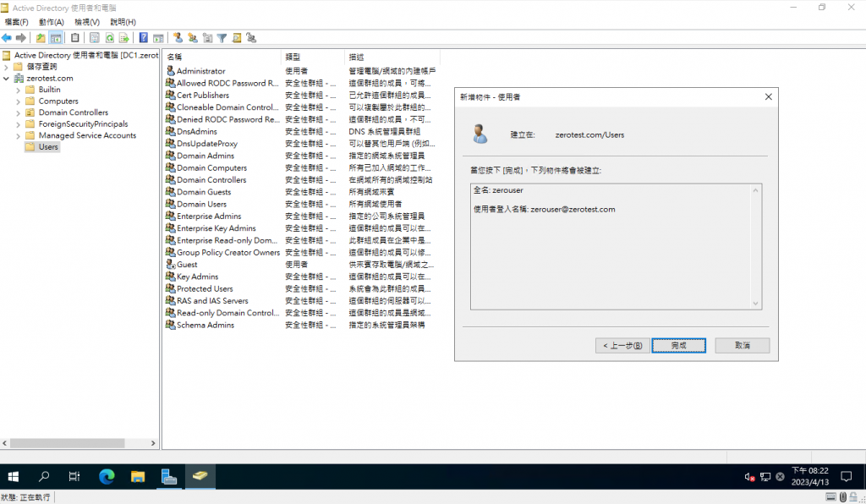Image resolution: width=866 pixels, height=504 pixels.
Task: Click the taskbar clock showing 08:22
Action: (x=809, y=476)
